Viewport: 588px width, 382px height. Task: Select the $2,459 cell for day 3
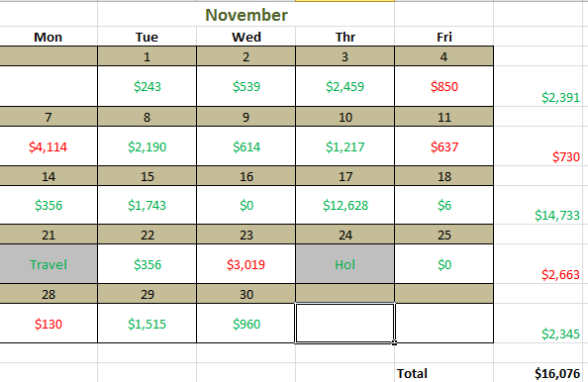tap(345, 86)
